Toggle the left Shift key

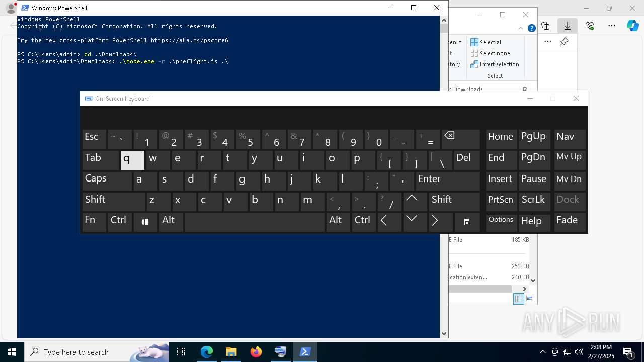(x=113, y=201)
